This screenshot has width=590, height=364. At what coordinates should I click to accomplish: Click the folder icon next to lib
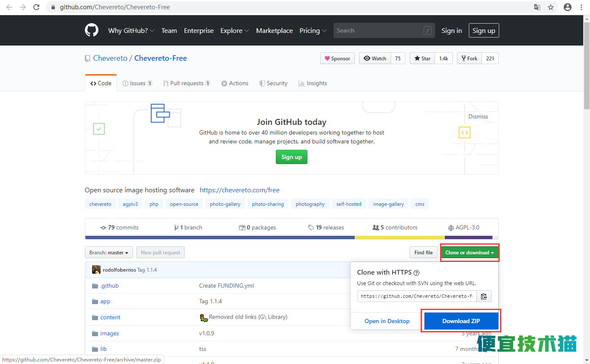pos(95,349)
